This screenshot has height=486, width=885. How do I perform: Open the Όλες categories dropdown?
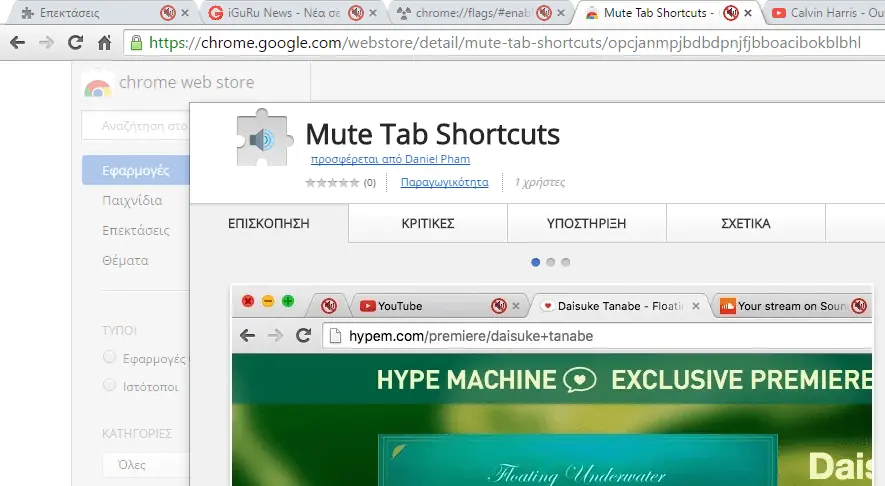pyautogui.click(x=146, y=465)
